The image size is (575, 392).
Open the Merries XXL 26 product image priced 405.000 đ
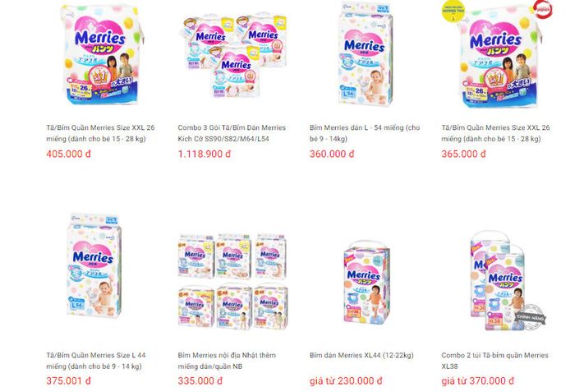tap(102, 54)
